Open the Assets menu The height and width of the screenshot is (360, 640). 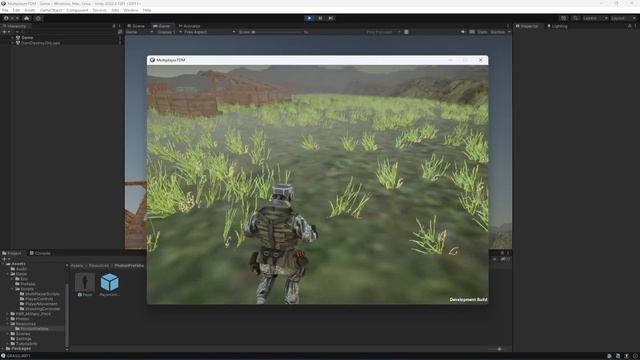click(x=30, y=10)
